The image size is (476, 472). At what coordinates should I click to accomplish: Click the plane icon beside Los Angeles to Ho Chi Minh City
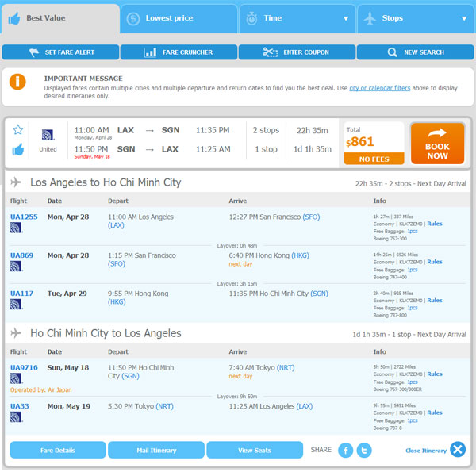[16, 182]
